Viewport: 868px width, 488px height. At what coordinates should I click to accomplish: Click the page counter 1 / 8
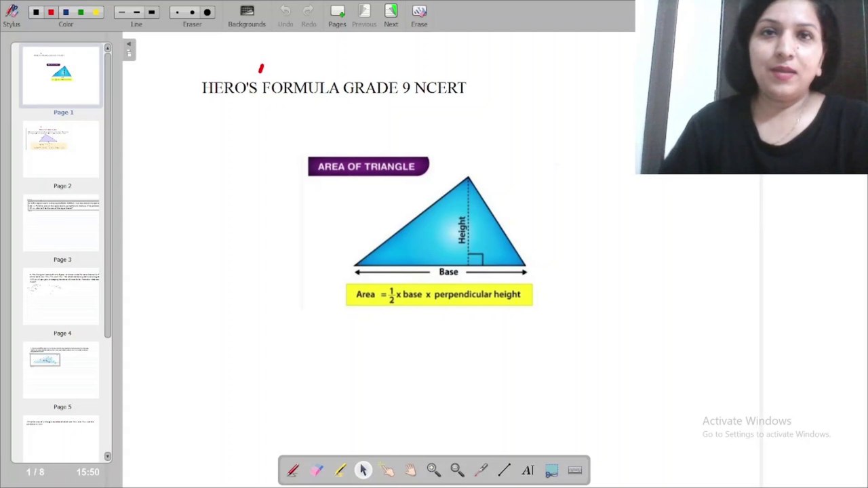point(35,472)
